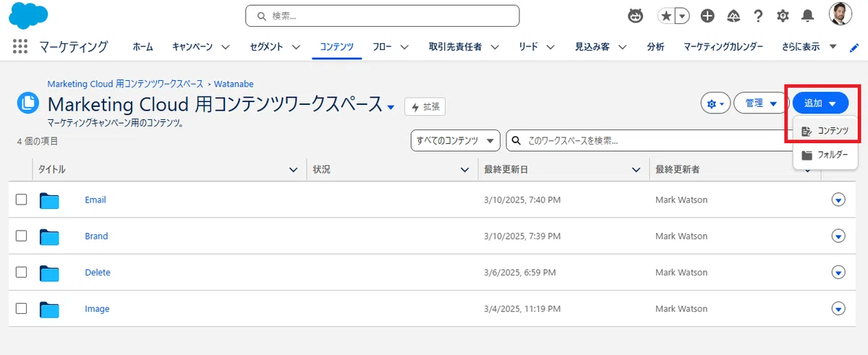Image resolution: width=868 pixels, height=355 pixels.
Task: Open the favorites list dropdown arrow
Action: point(681,16)
